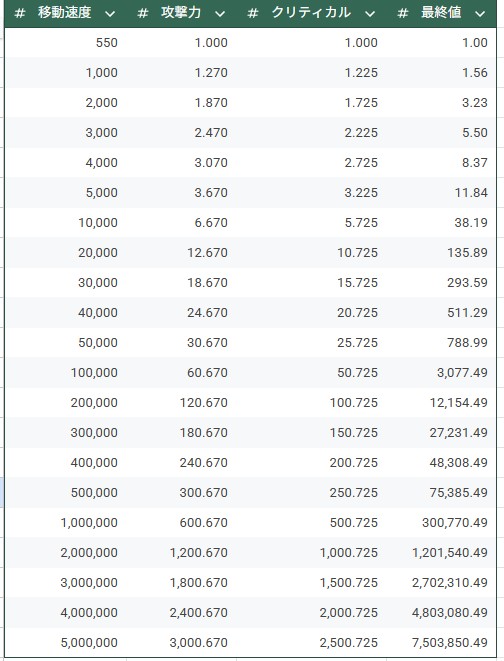
Task: Select the cell showing 5.725
Action: [311, 223]
